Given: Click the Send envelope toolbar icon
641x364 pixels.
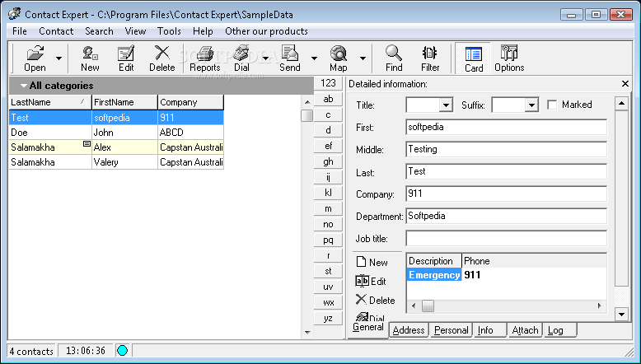Looking at the screenshot, I should point(290,53).
